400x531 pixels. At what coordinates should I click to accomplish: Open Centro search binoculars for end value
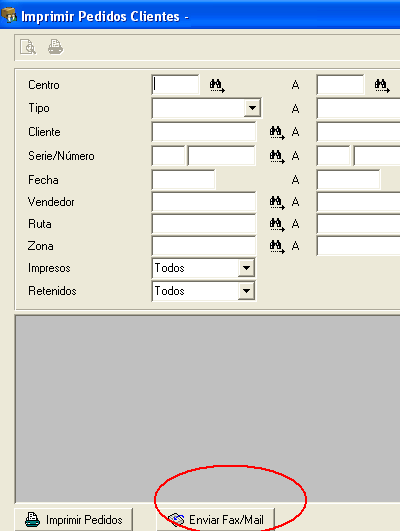(382, 85)
